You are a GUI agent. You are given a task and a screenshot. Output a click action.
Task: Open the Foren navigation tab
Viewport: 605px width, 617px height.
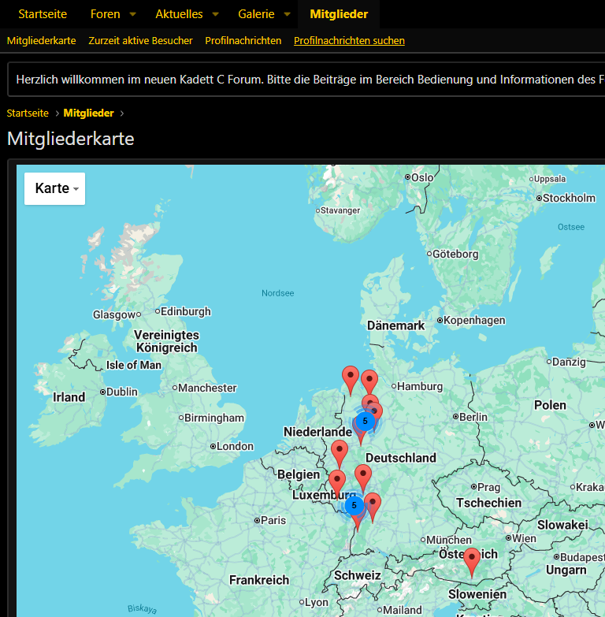[x=105, y=14]
